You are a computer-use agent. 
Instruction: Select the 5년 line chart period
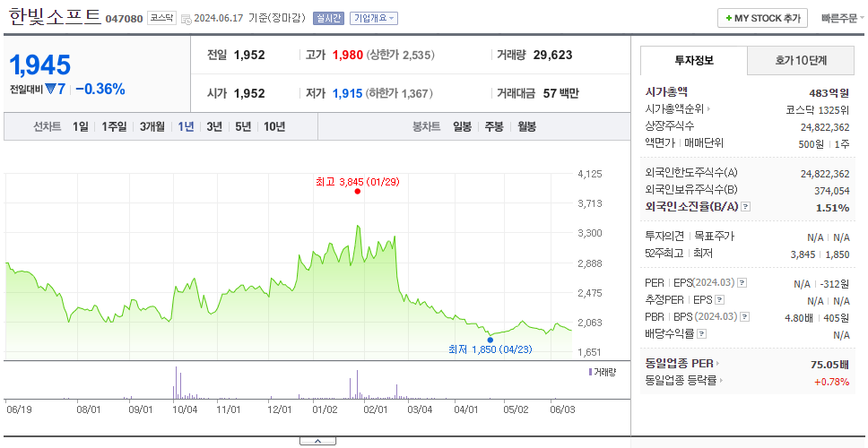(243, 126)
